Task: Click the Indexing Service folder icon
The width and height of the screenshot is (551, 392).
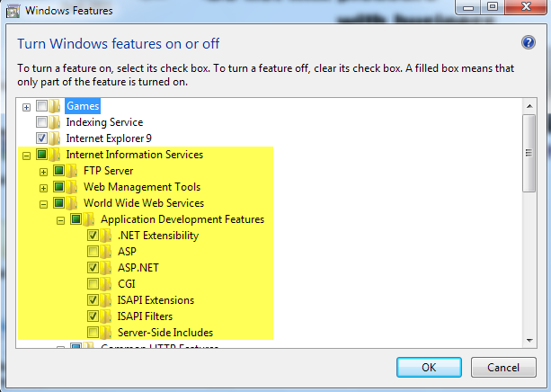Action: pyautogui.click(x=55, y=122)
